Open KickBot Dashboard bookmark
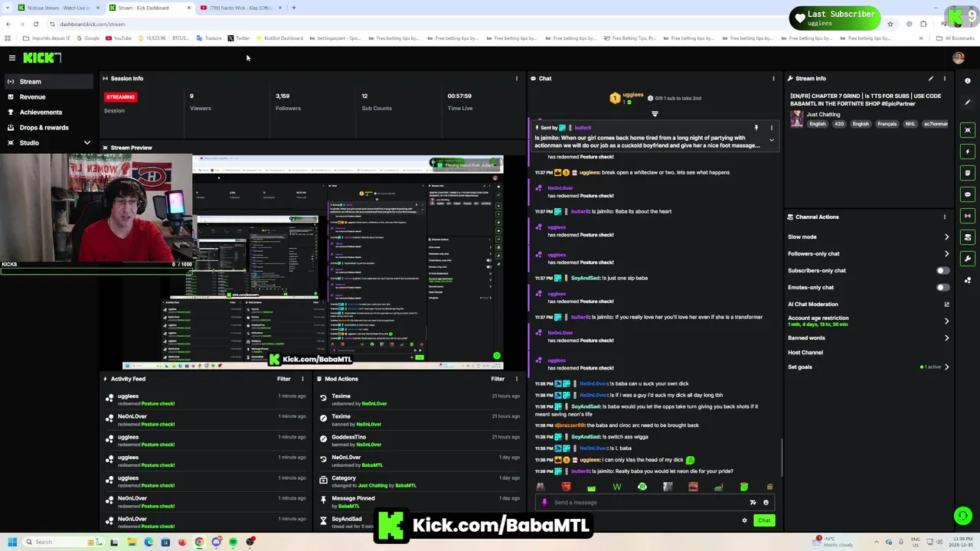 click(x=279, y=37)
